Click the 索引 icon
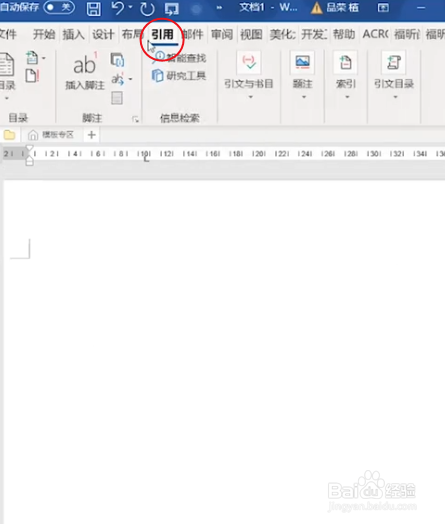This screenshot has width=445, height=524. point(345,62)
